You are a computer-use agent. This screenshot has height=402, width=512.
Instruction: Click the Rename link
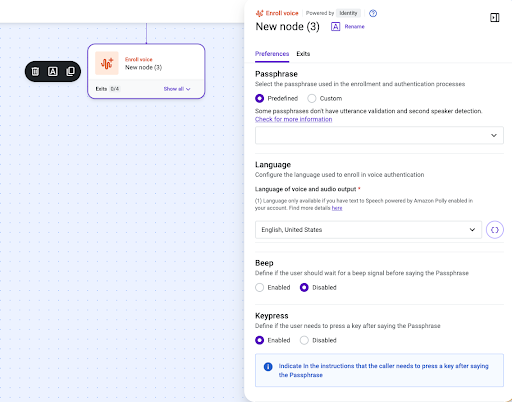click(x=354, y=27)
